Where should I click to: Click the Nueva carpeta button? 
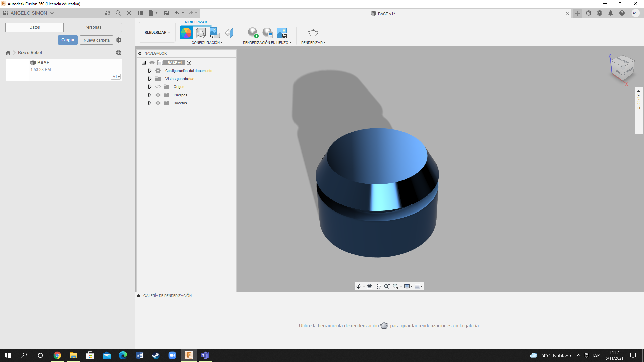click(x=97, y=40)
